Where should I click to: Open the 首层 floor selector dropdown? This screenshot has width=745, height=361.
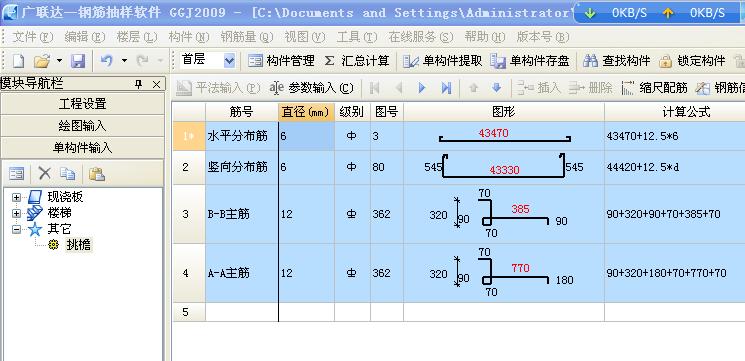tap(229, 60)
